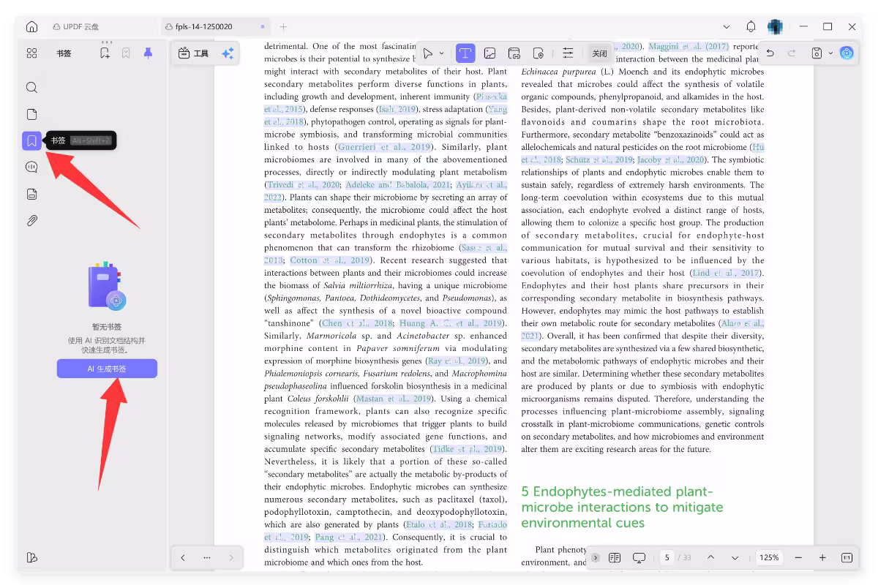
Task: Select the Link edit tool
Action: [x=514, y=53]
